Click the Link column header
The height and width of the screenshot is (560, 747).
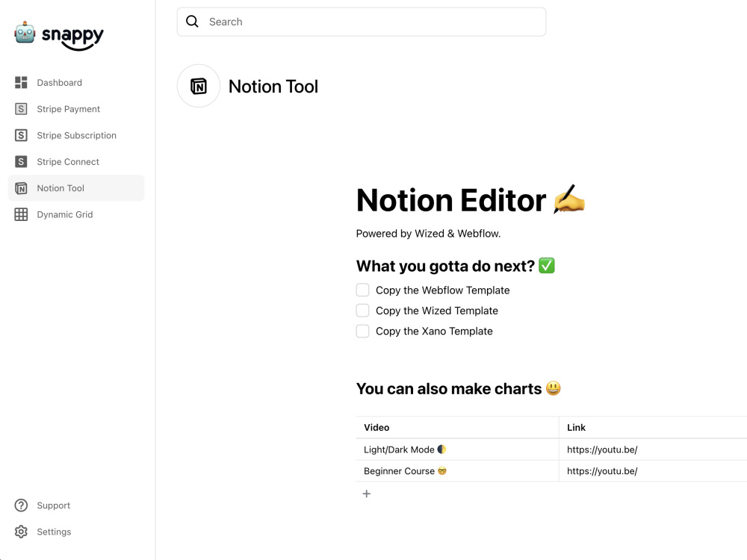576,428
